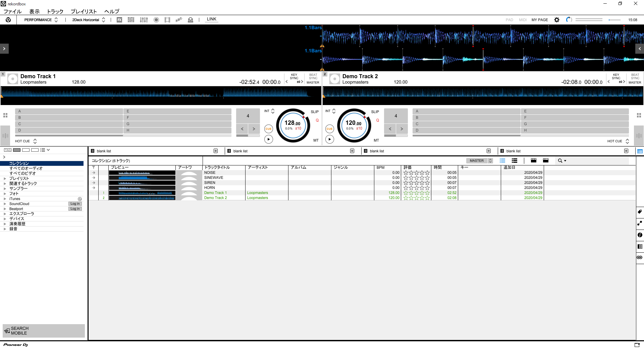Viewport: 644px width, 349px height.
Task: Open the ABC lyric panel icon
Action: 179,20
